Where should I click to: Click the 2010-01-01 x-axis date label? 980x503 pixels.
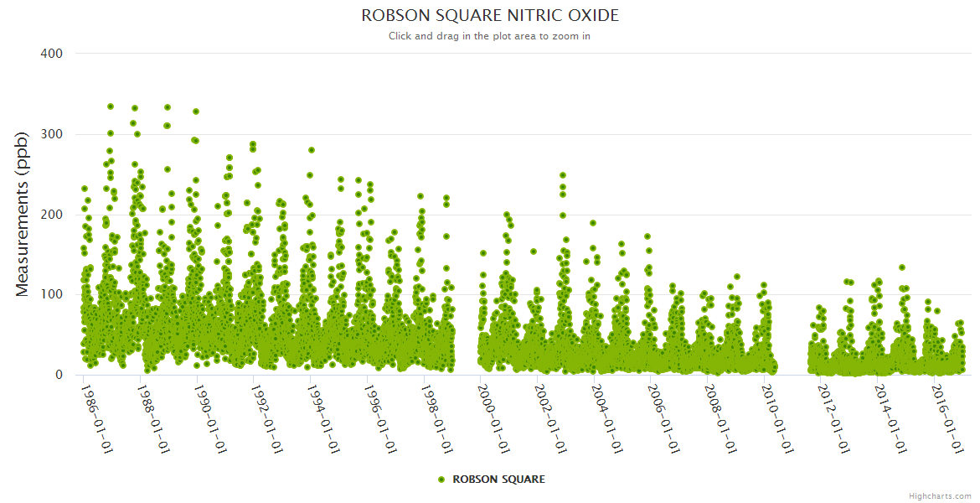coord(776,418)
